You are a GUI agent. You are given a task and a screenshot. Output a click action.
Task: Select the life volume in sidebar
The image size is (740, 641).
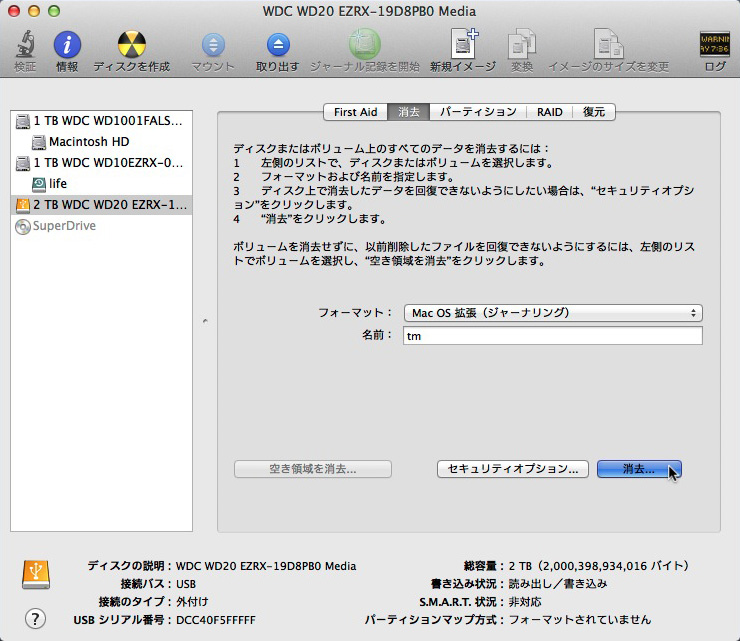pos(58,183)
